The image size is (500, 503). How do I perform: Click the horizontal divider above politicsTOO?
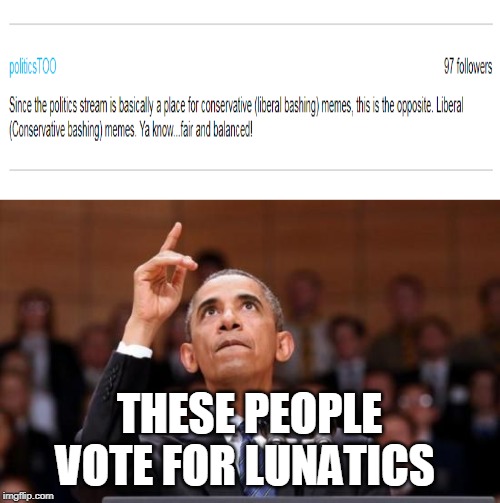[x=251, y=24]
